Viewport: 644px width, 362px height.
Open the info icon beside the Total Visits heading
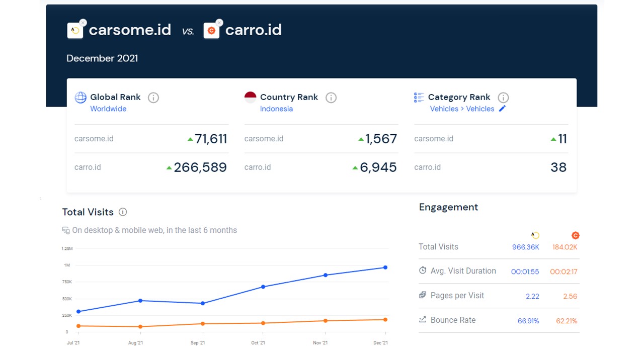point(123,212)
